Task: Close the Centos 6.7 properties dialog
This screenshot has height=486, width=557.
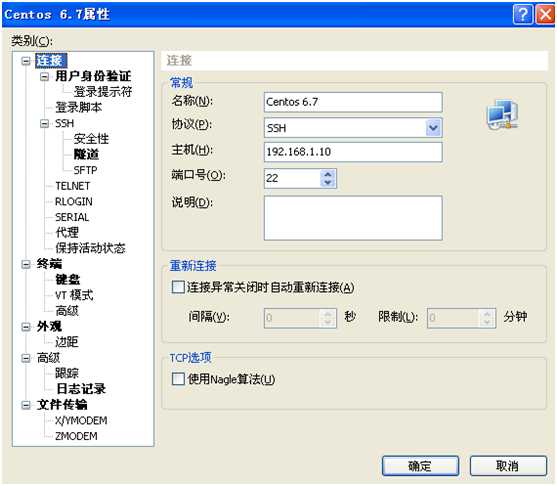Action: point(545,15)
